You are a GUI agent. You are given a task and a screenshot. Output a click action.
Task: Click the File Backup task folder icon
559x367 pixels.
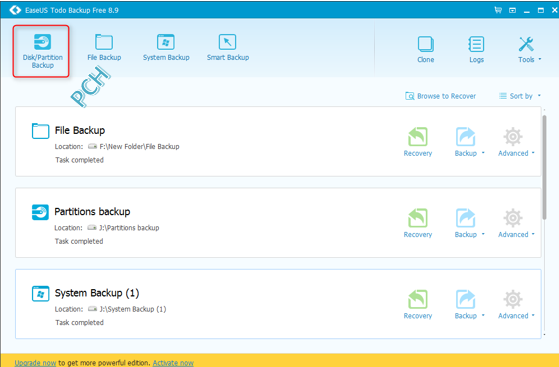pyautogui.click(x=40, y=131)
